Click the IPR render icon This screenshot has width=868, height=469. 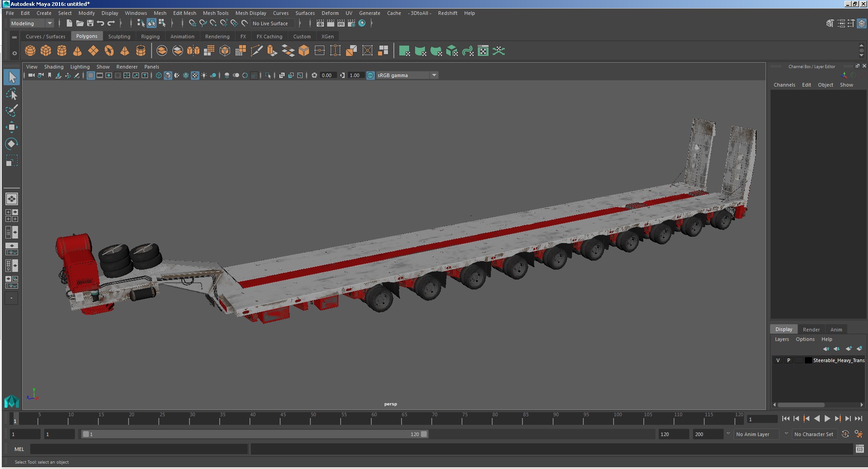click(x=341, y=23)
